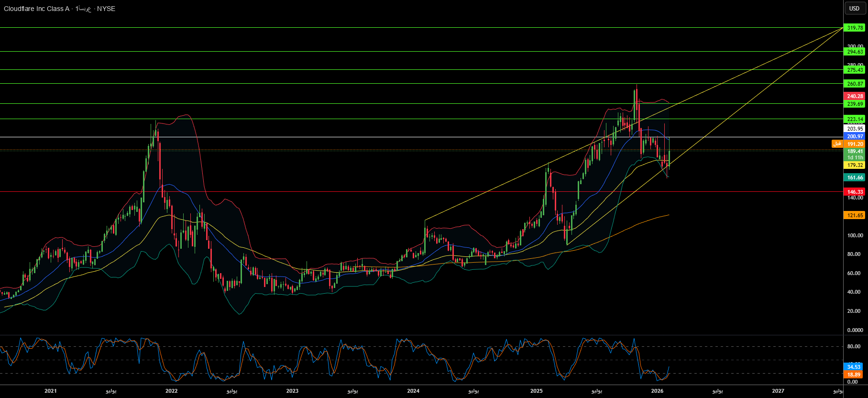Click the 319.78 green price label
The width and height of the screenshot is (868, 398).
(855, 28)
